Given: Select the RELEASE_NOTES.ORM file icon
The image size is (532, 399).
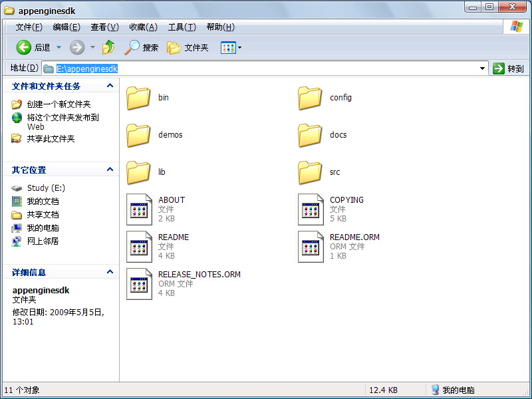Looking at the screenshot, I should point(139,284).
